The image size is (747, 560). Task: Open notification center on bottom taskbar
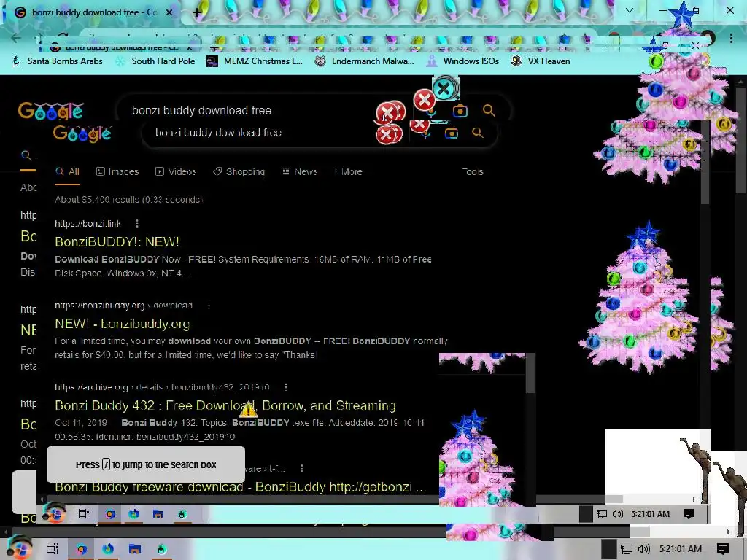(x=723, y=549)
